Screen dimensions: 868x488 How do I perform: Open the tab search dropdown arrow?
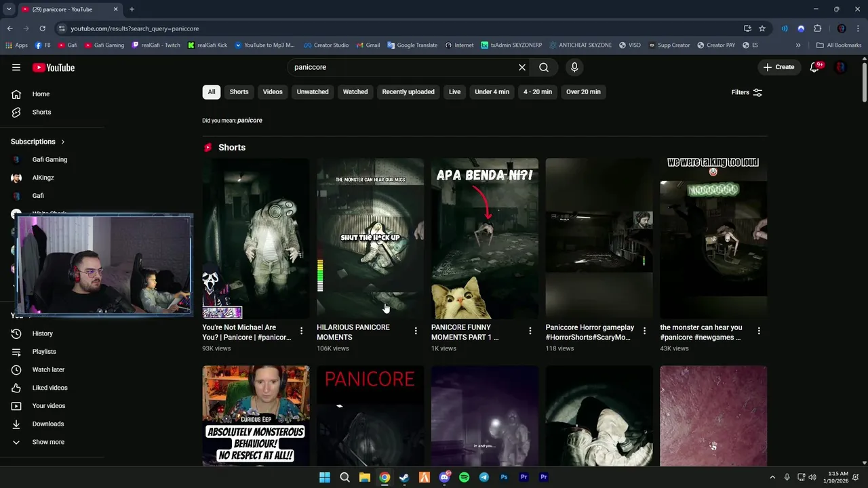point(9,9)
